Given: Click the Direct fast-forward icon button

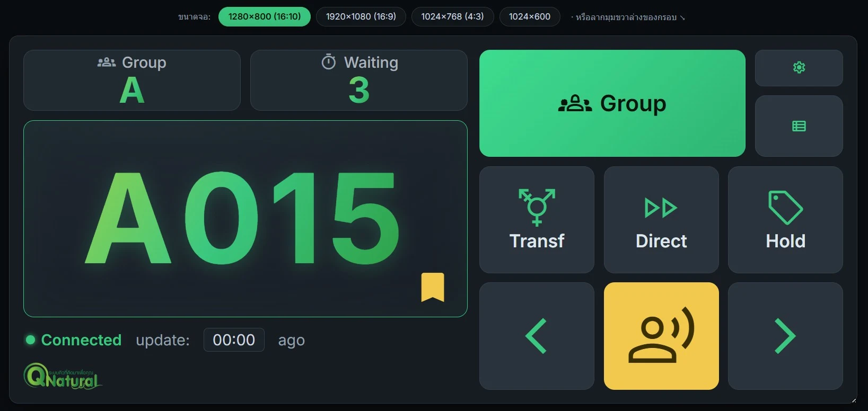Looking at the screenshot, I should 661,220.
